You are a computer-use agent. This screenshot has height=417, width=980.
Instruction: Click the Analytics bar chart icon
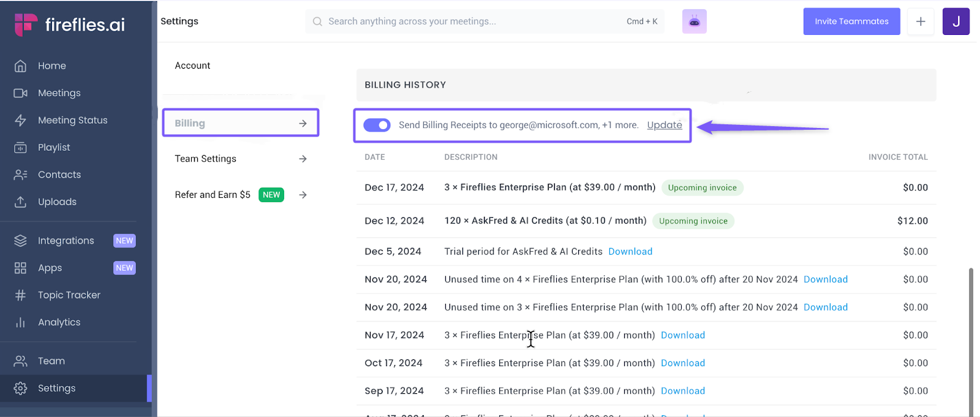[20, 323]
